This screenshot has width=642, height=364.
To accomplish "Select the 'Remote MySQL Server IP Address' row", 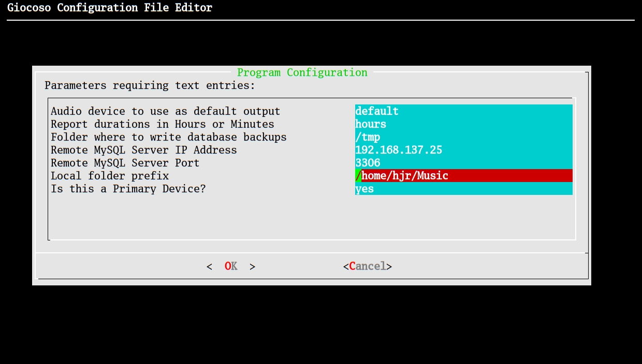I will tap(143, 149).
